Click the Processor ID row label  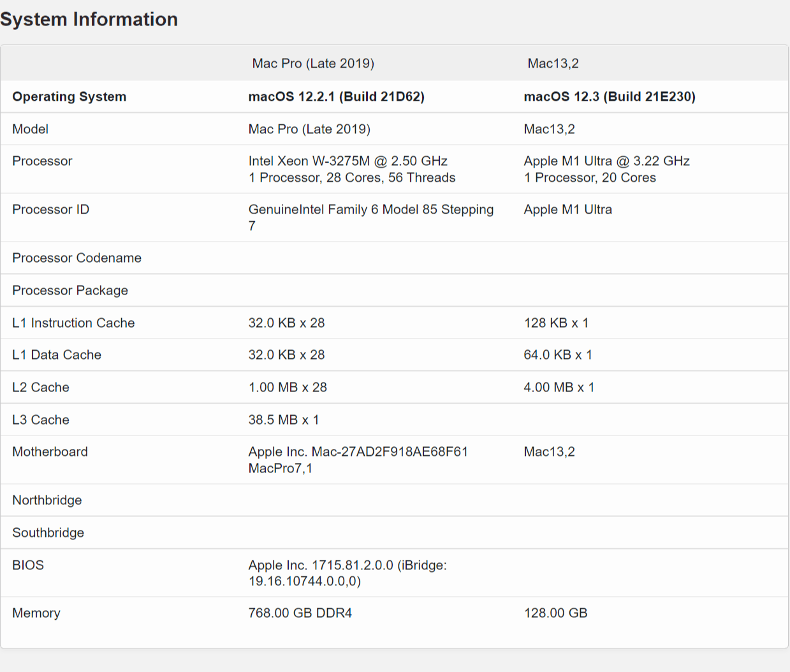(51, 209)
